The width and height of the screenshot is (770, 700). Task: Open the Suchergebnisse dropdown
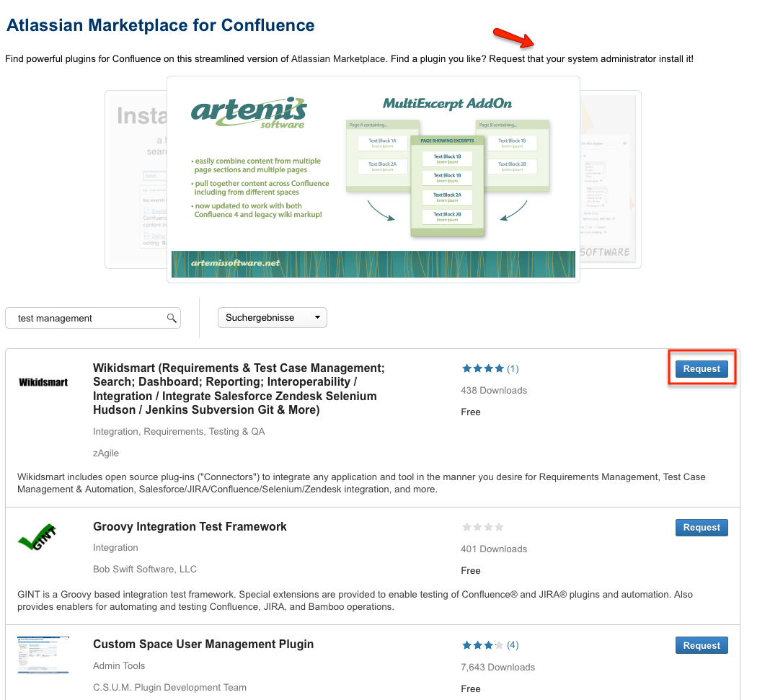(273, 318)
